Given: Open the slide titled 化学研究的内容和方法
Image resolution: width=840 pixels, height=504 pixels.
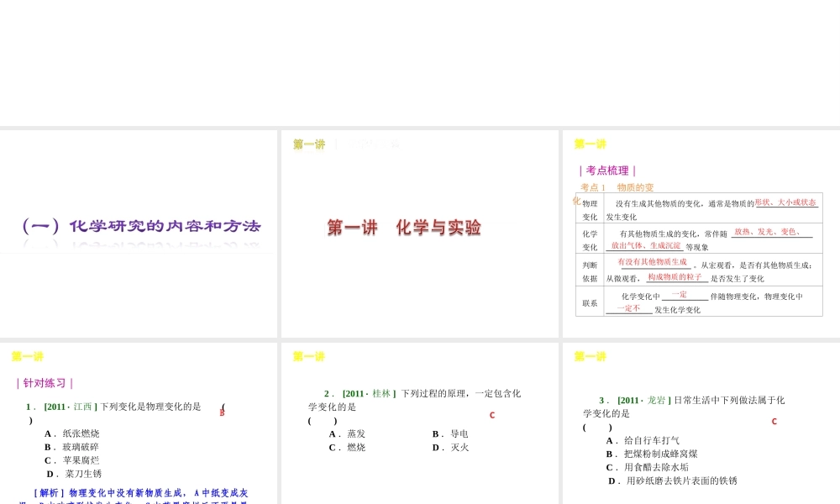Looking at the screenshot, I should 139,234.
